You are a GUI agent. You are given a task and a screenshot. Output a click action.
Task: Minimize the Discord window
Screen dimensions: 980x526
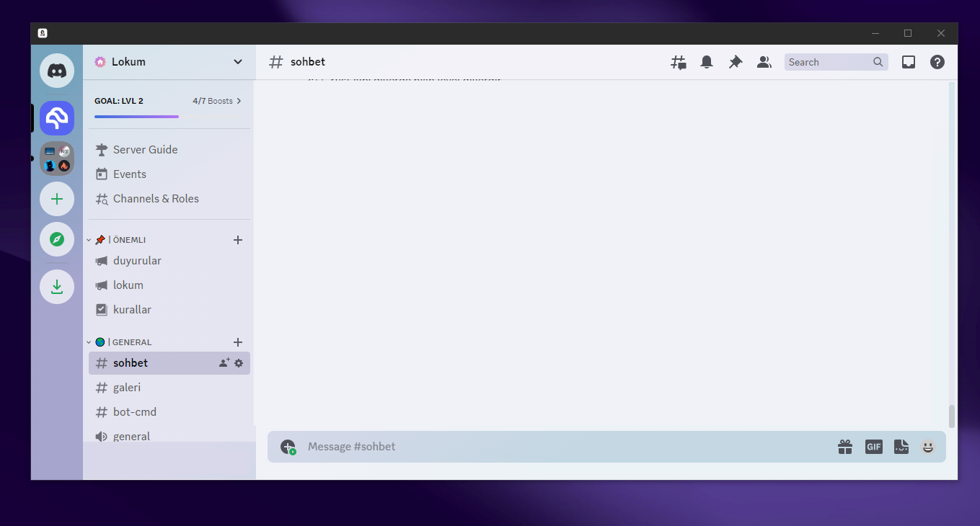875,33
